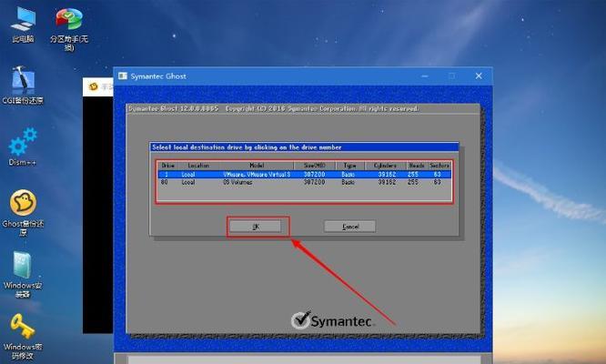Open the 分区助手 desktop icon
Viewport: 606px width, 364px height.
coord(69,28)
